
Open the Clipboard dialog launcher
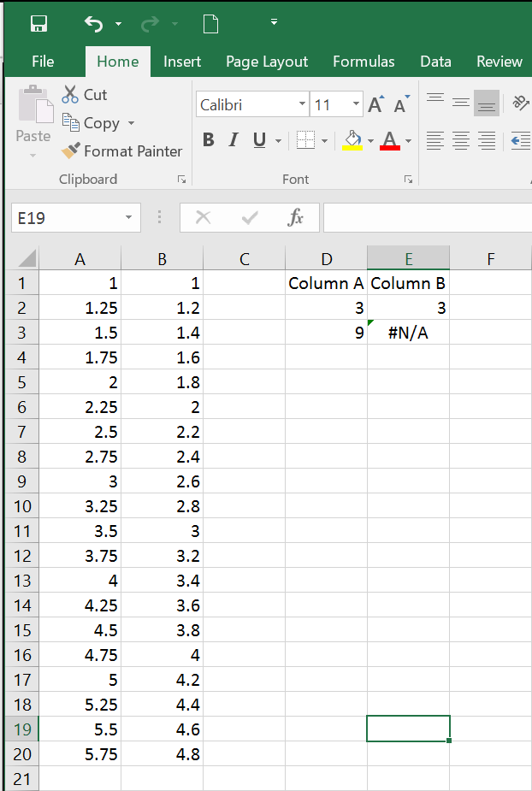point(181,180)
